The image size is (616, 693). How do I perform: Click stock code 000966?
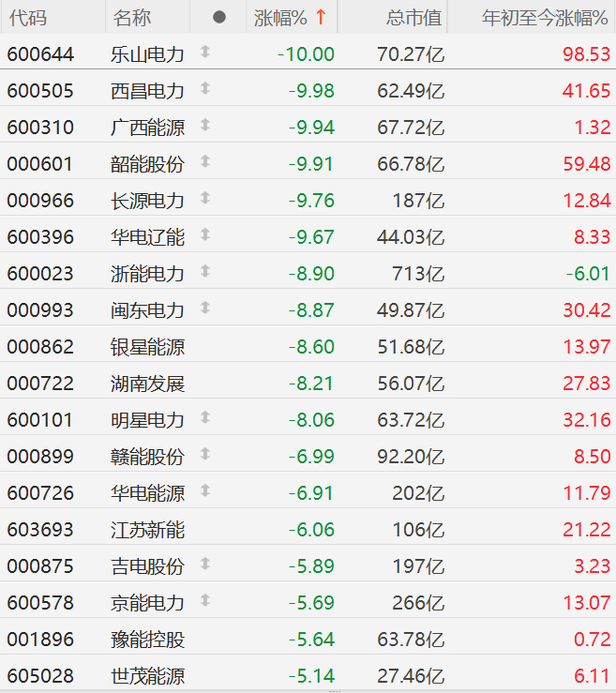(x=40, y=201)
